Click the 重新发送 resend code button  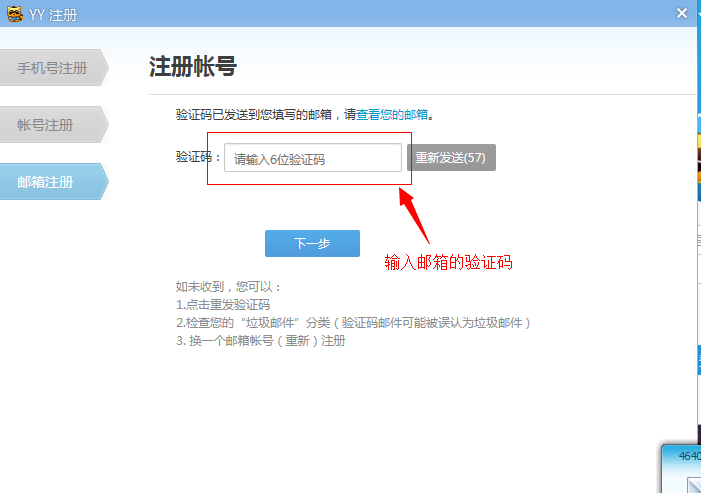pyautogui.click(x=451, y=158)
